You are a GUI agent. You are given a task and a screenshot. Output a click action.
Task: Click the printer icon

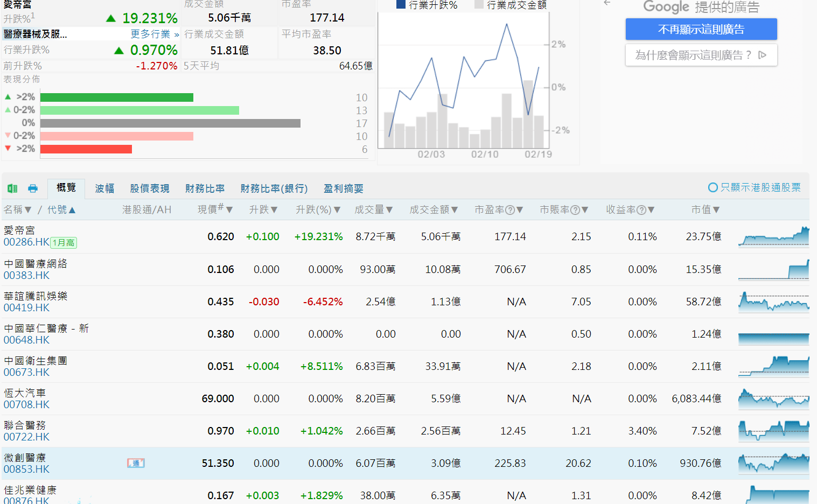click(33, 188)
